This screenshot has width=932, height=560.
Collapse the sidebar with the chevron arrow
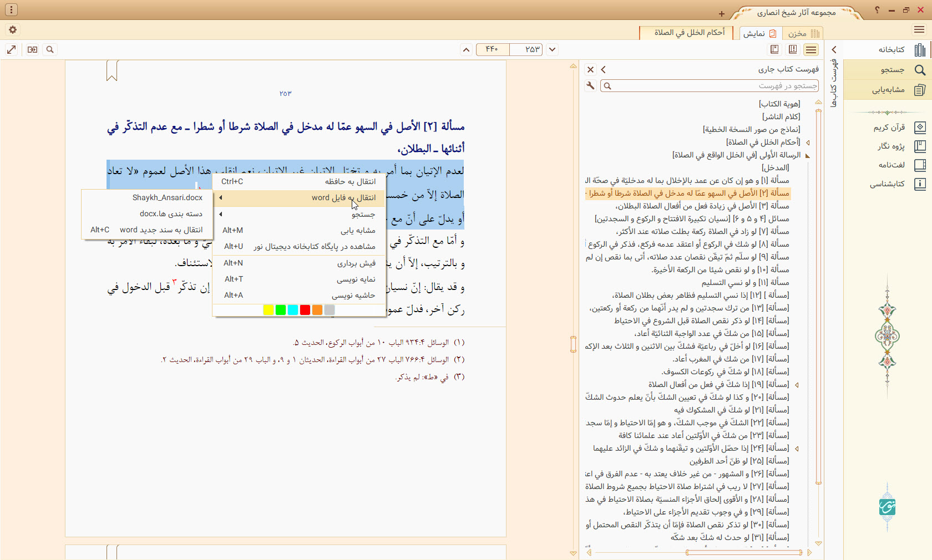point(834,50)
